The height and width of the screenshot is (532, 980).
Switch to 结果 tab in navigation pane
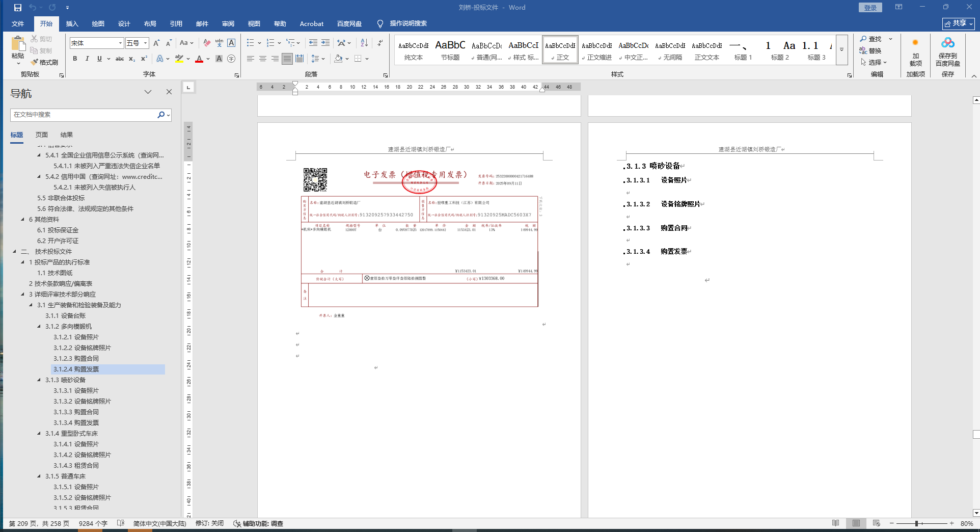point(67,135)
